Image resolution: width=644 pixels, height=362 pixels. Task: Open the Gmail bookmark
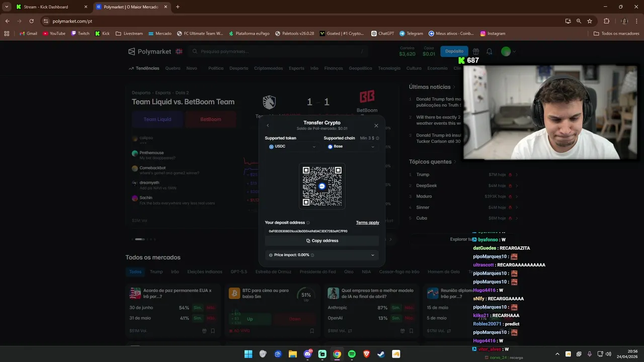(28, 34)
